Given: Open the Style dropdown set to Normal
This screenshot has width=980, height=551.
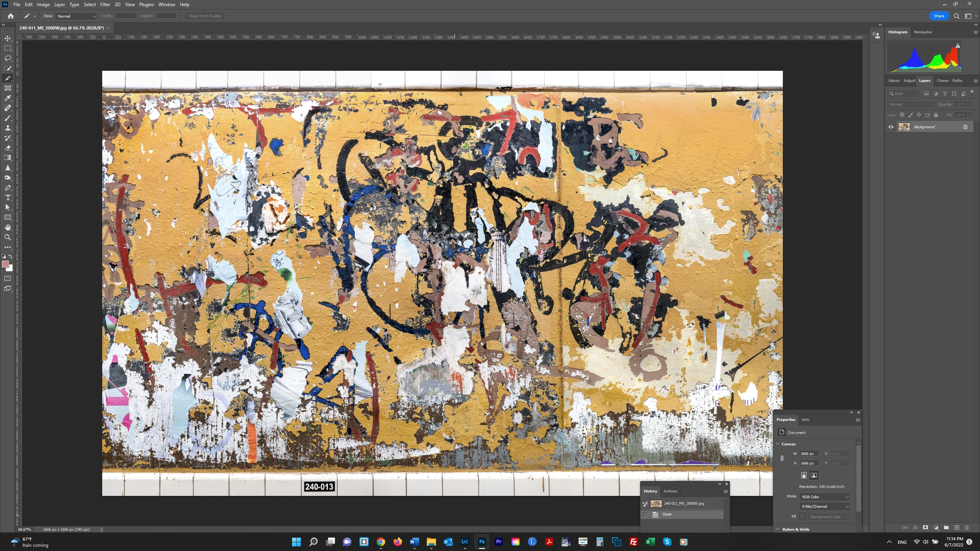Looking at the screenshot, I should [x=77, y=16].
